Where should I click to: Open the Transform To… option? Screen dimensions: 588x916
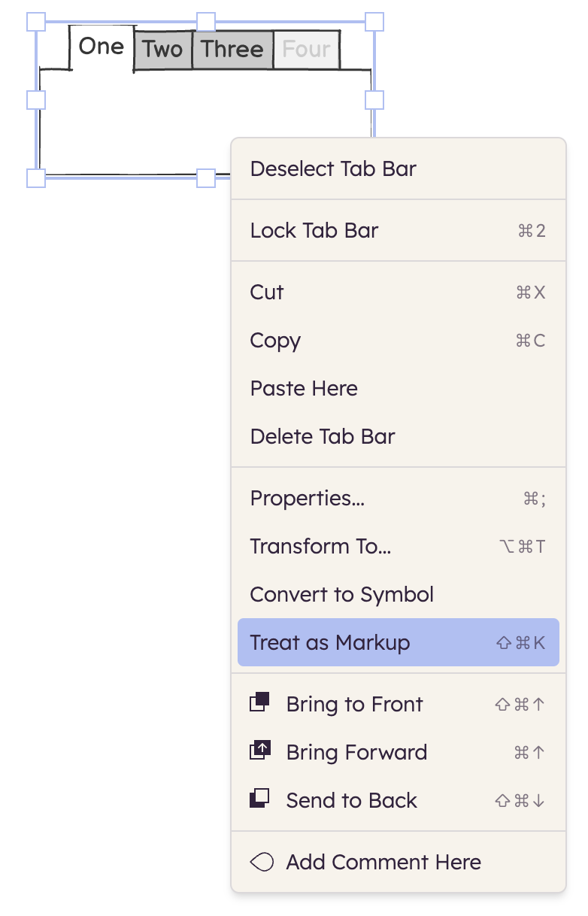(x=399, y=546)
